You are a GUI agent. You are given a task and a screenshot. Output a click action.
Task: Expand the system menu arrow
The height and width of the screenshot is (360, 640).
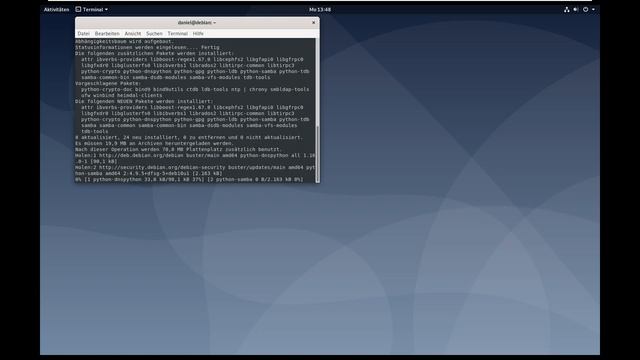click(593, 9)
